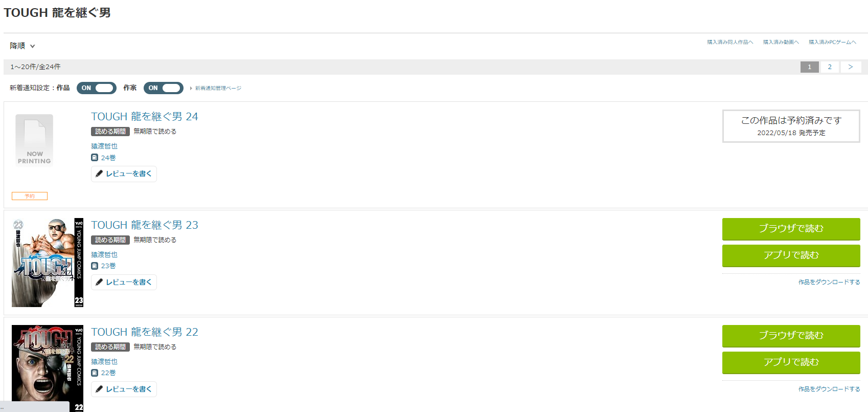The width and height of the screenshot is (868, 412).
Task: Click the book icon beside 22巻
Action: tap(95, 373)
